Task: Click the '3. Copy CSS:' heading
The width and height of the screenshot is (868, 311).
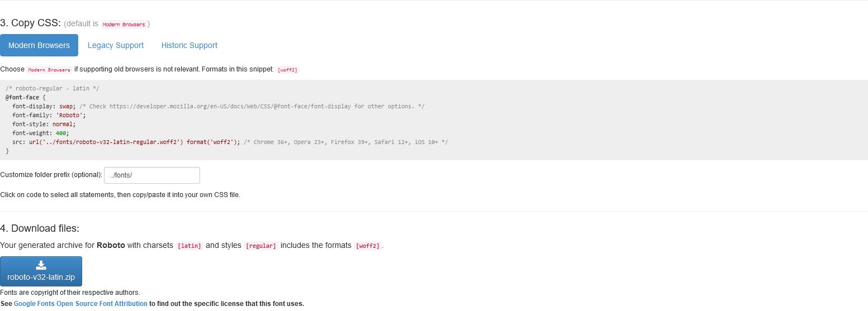Action: [x=30, y=23]
